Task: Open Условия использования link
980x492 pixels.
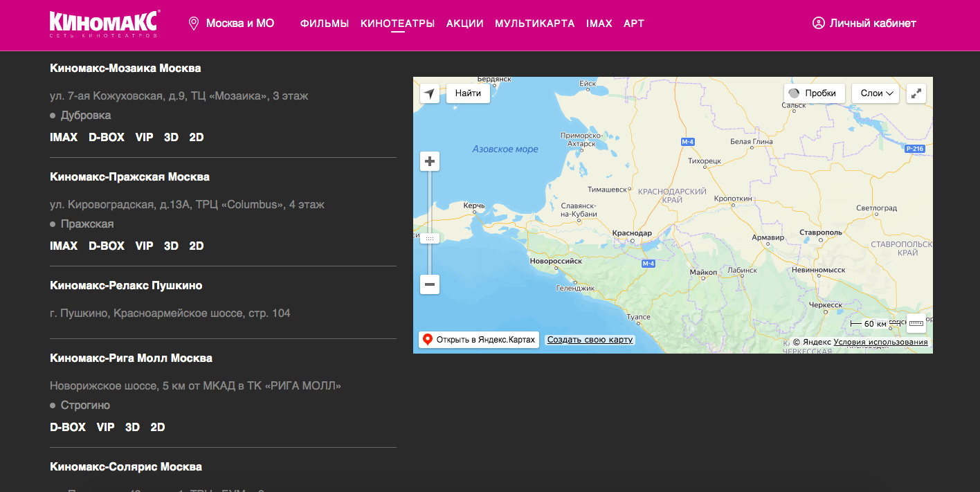Action: 880,342
